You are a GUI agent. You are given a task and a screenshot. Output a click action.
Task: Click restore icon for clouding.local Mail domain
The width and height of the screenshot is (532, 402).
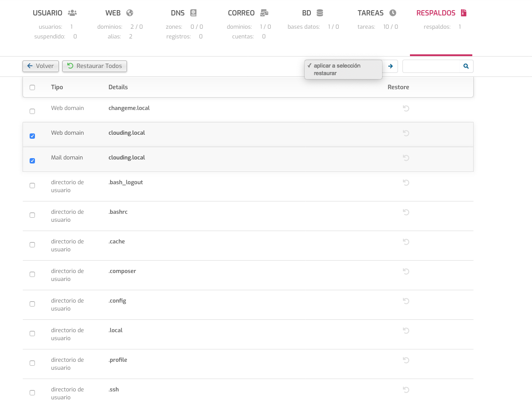tap(406, 158)
